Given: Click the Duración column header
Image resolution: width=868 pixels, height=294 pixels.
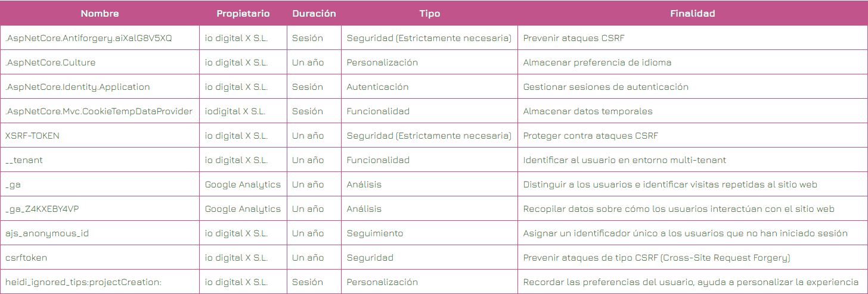Looking at the screenshot, I should (x=314, y=13).
